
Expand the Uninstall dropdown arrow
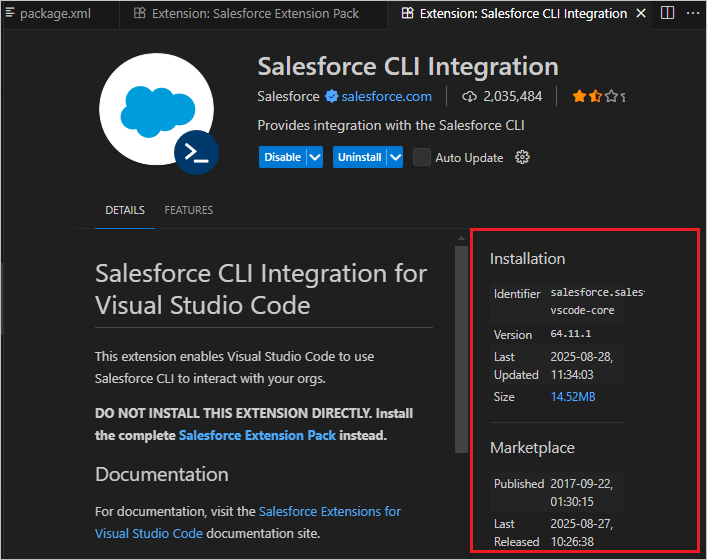point(395,157)
